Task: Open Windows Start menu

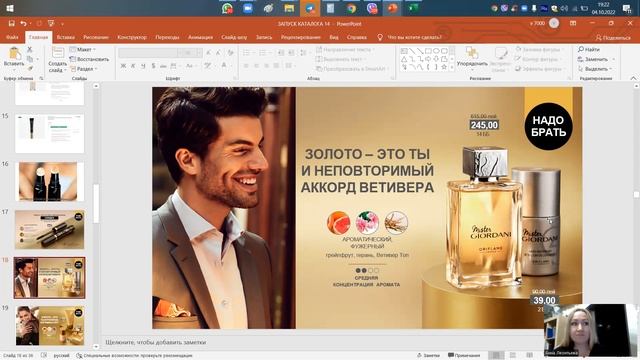Action: point(10,8)
